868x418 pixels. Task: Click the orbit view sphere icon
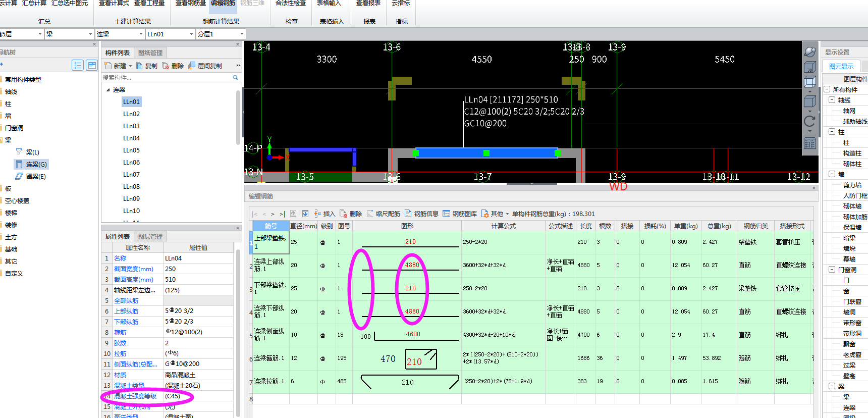click(809, 51)
